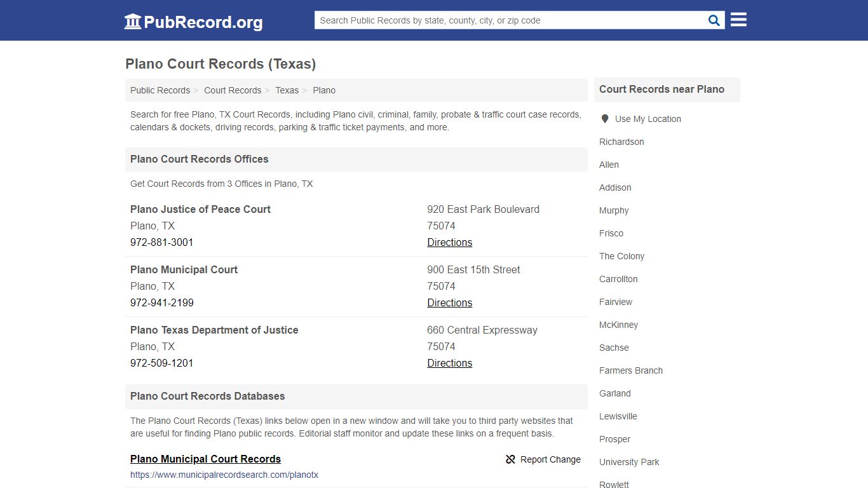Open Plano Justice of Peace Court
The image size is (868, 488).
[x=200, y=209]
